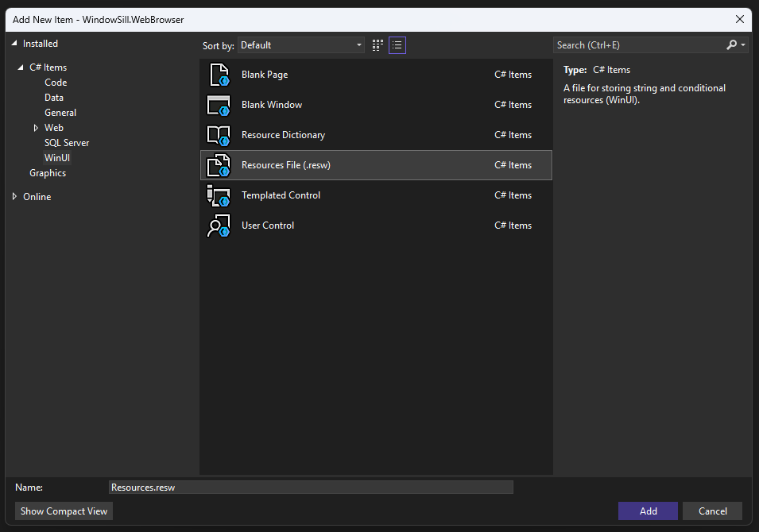Click the Blank Window template icon
759x532 pixels.
click(x=219, y=105)
